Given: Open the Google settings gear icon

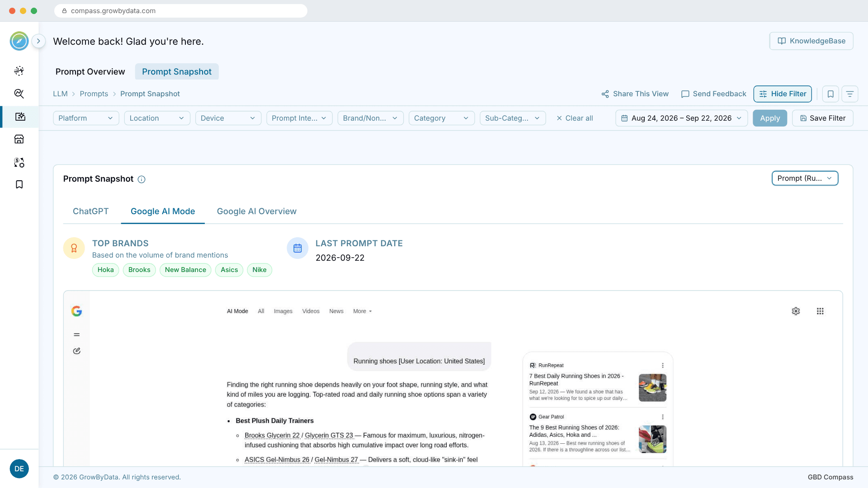Looking at the screenshot, I should tap(796, 311).
